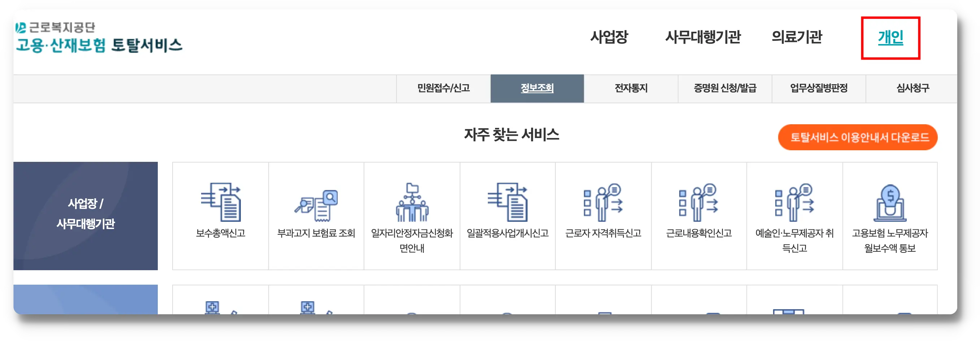Open the 증명원 신청/발급 tab

click(725, 88)
